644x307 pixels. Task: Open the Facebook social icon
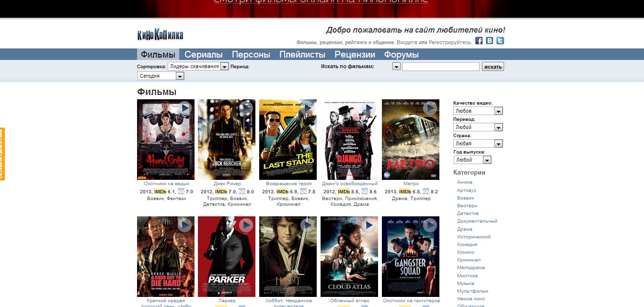tap(479, 41)
